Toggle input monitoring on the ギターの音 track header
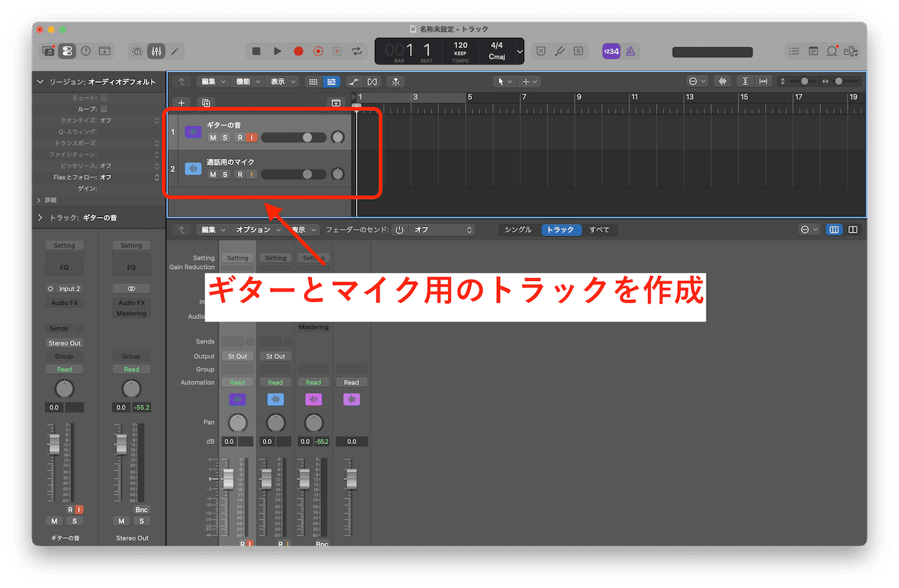 [x=251, y=138]
